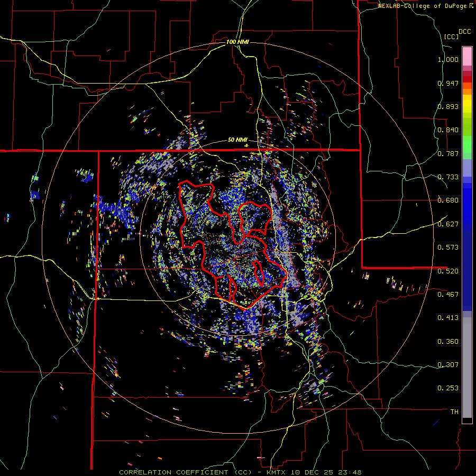Select the 0.520 legend value
This screenshot has height=476, width=476.
click(x=448, y=271)
